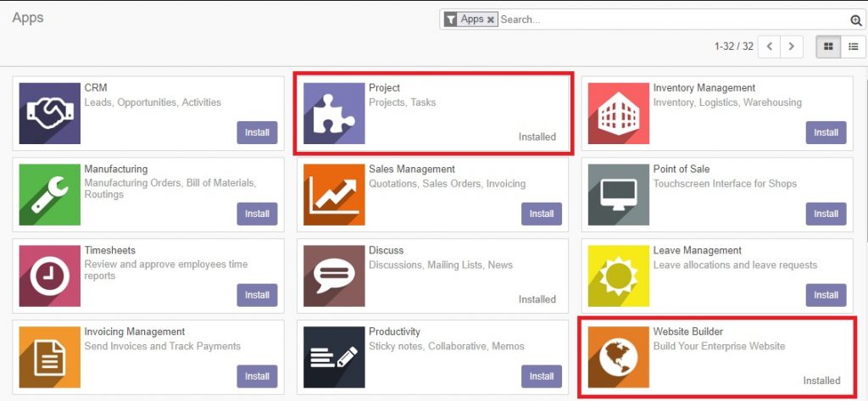The height and width of the screenshot is (401, 868).
Task: Click the Installed label on Discuss
Action: point(537,299)
